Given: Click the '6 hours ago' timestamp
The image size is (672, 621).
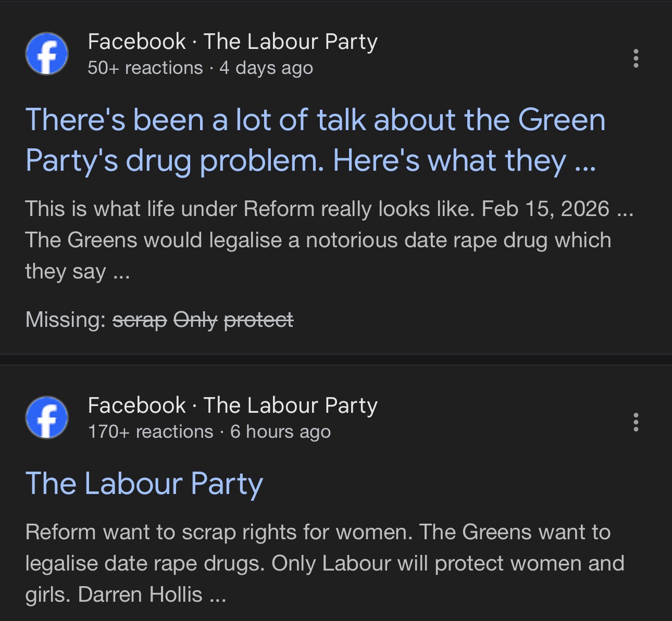Looking at the screenshot, I should pyautogui.click(x=280, y=432).
